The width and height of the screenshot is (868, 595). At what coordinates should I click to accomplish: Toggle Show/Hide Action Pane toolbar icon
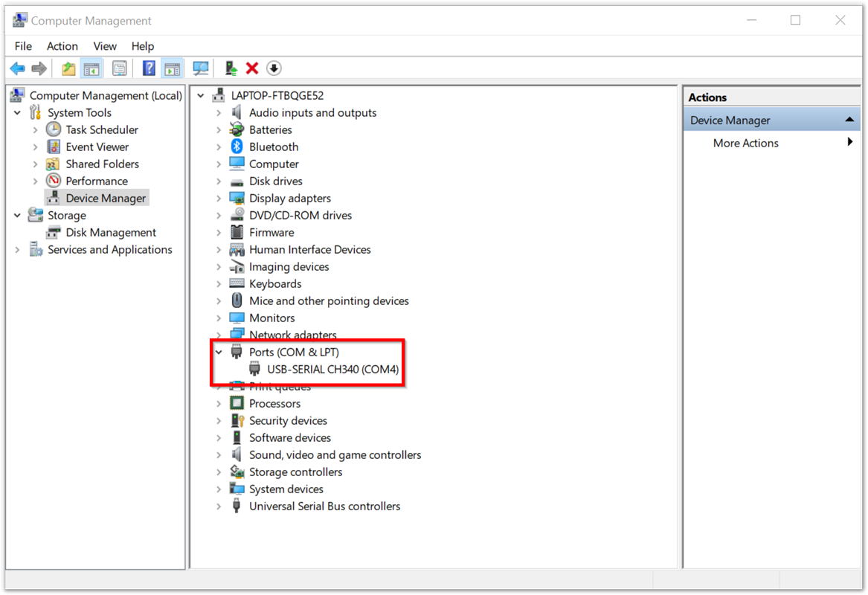pyautogui.click(x=172, y=68)
